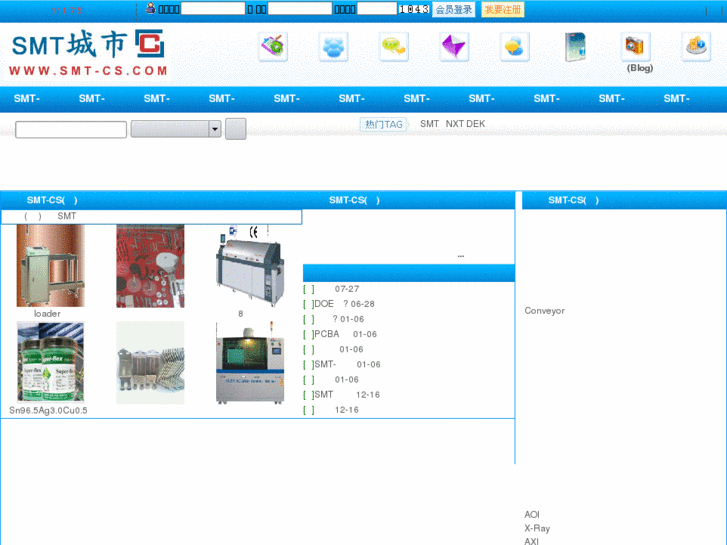Click the green and yellow chat bubbles icon
The height and width of the screenshot is (545, 727).
[394, 46]
